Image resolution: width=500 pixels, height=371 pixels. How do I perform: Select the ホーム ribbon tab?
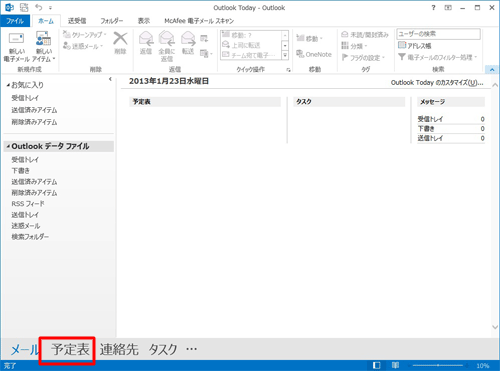point(46,21)
